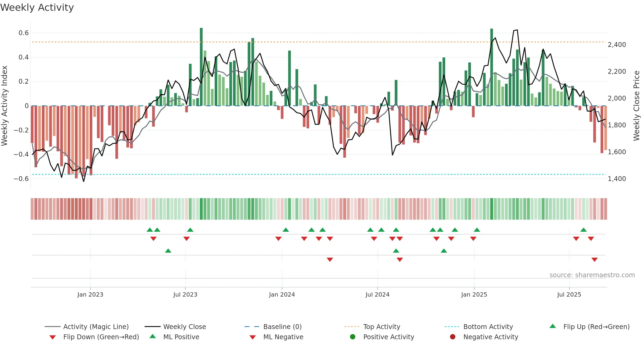Click the '0.6' left axis tick
This screenshot has width=644, height=362.
[24, 33]
